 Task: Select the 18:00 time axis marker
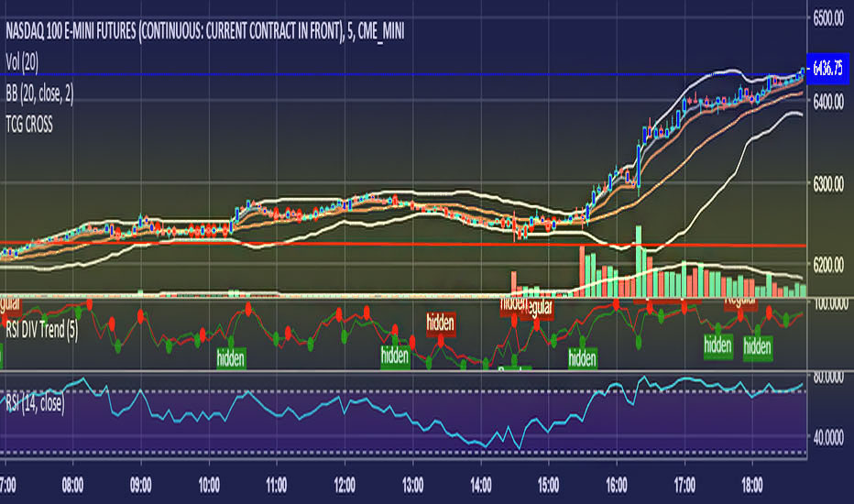click(753, 483)
